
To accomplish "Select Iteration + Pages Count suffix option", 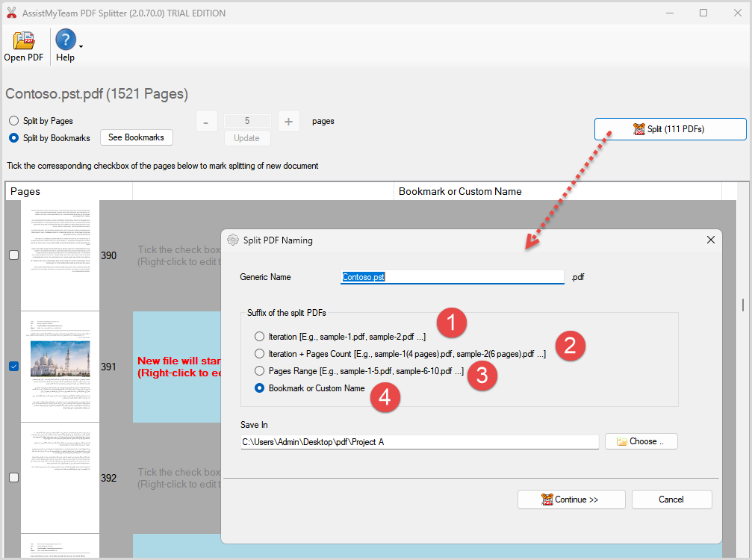I will click(259, 354).
